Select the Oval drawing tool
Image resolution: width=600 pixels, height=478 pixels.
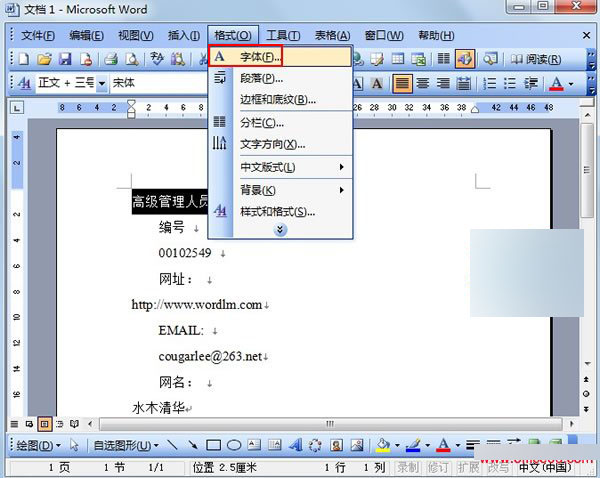[x=234, y=445]
